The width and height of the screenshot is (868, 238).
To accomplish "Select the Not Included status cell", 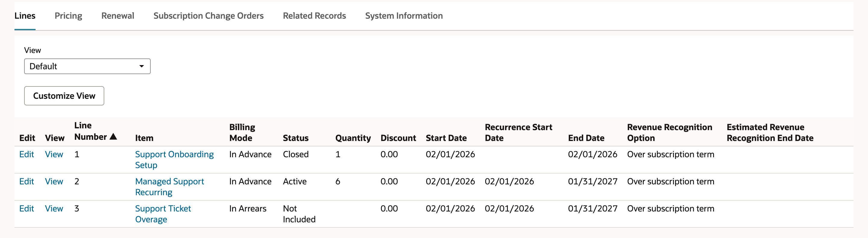I will (299, 214).
